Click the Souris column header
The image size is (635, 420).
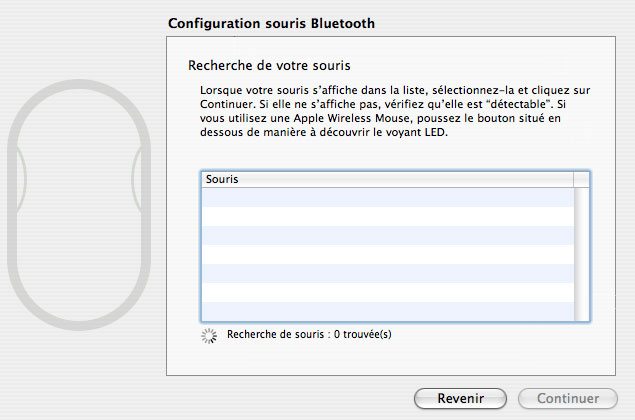point(388,179)
